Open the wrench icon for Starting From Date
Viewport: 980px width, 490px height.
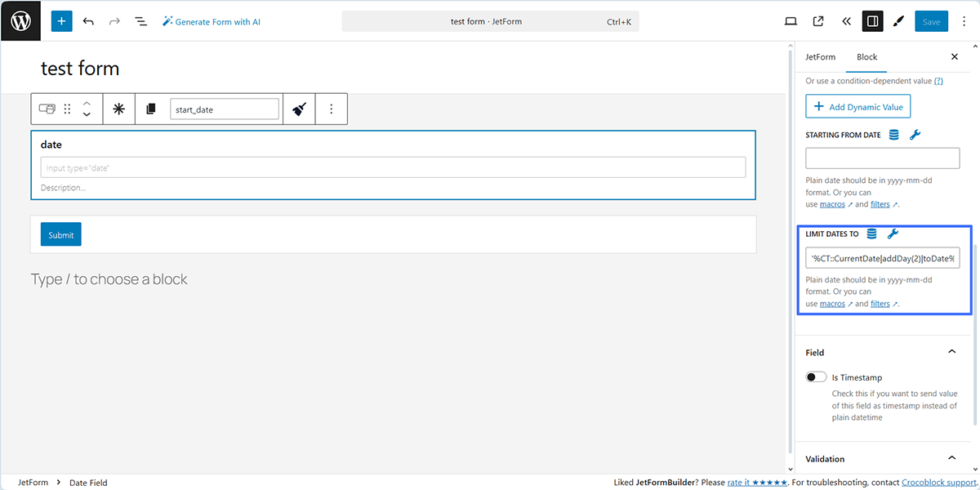915,135
